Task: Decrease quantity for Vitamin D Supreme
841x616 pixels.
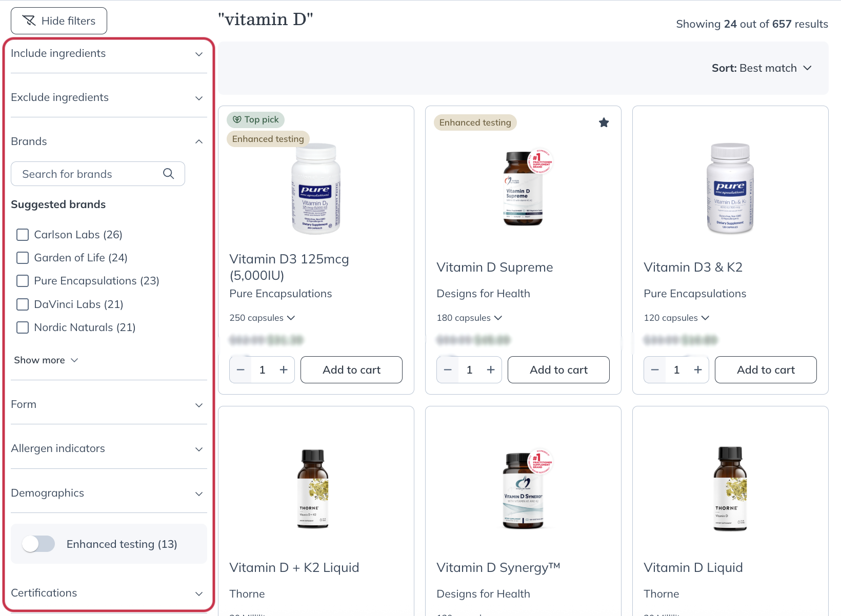Action: coord(448,369)
